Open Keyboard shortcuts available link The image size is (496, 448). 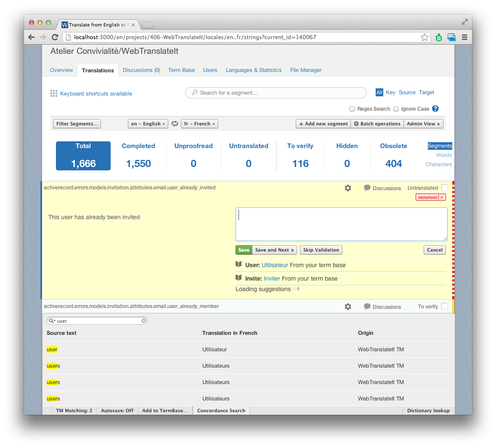pyautogui.click(x=96, y=94)
